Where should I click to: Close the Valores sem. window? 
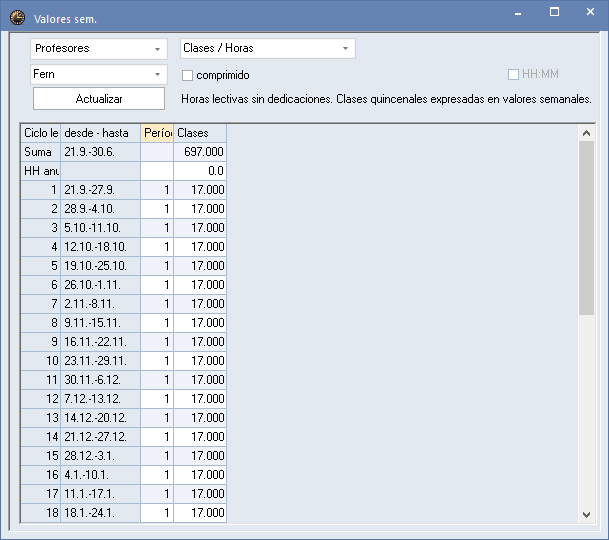pyautogui.click(x=590, y=12)
